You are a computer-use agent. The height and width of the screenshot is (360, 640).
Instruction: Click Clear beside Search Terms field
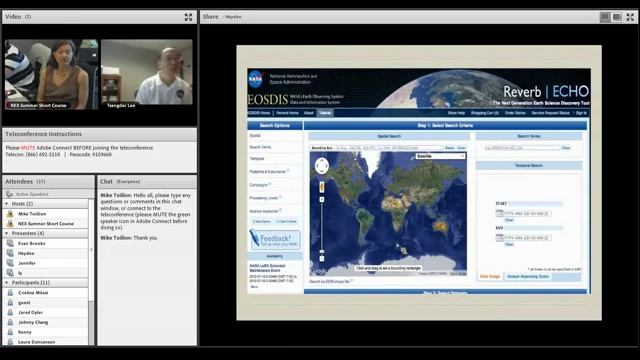[x=566, y=148]
